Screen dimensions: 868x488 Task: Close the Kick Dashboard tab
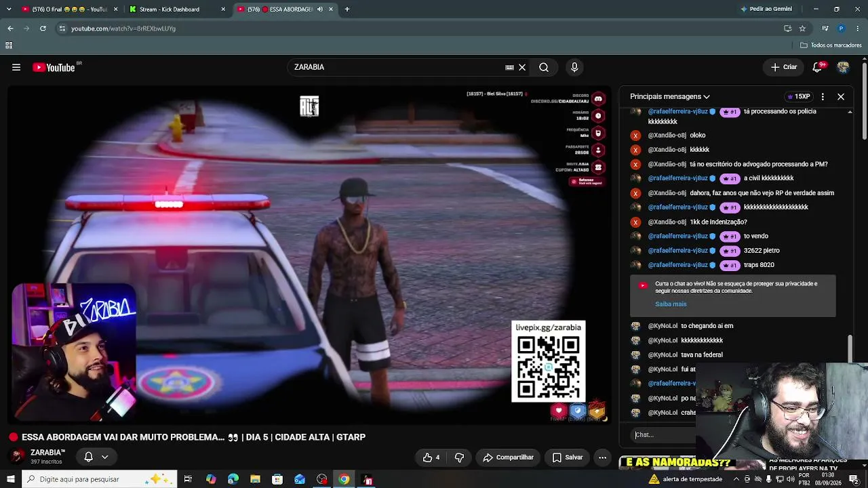coord(223,9)
